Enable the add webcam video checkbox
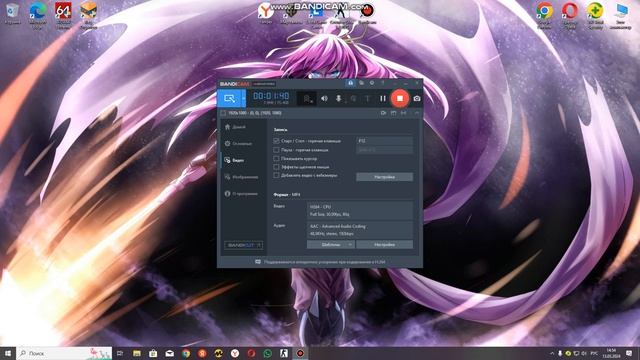Viewport: 640px width, 360px height. click(276, 176)
